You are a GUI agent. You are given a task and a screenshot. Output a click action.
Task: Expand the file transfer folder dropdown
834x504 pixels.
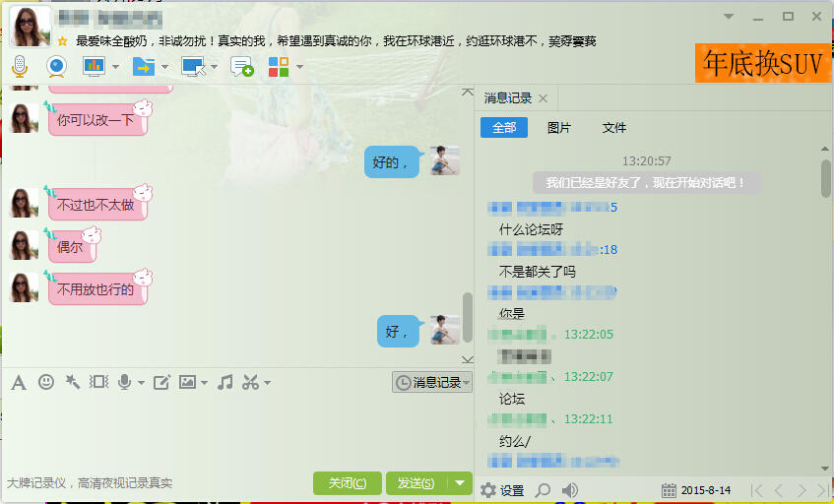tap(164, 67)
